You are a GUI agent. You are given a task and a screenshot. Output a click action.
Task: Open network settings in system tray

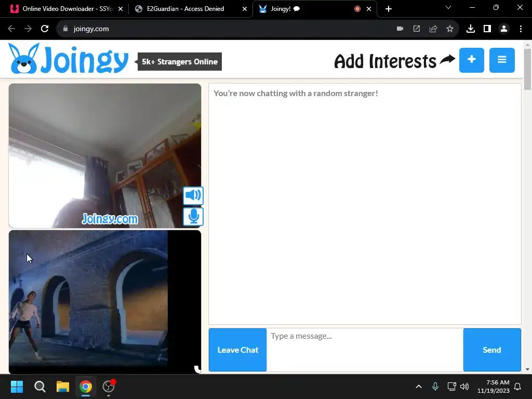point(451,387)
